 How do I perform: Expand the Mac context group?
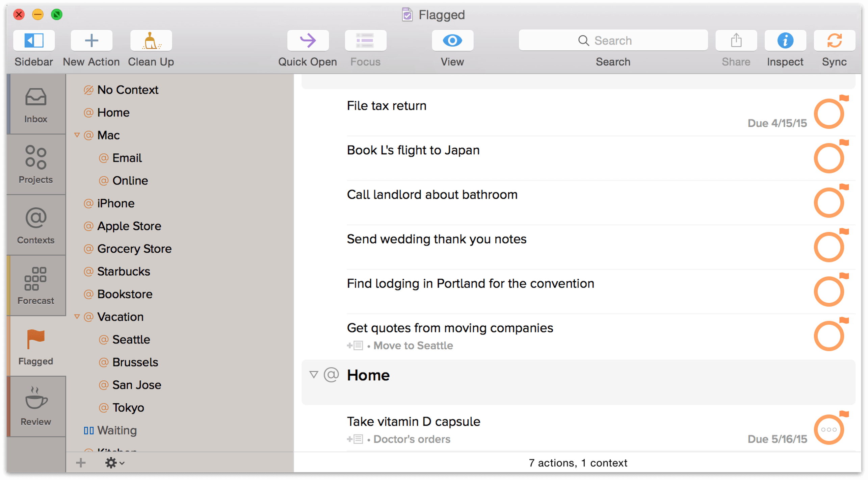pyautogui.click(x=77, y=135)
